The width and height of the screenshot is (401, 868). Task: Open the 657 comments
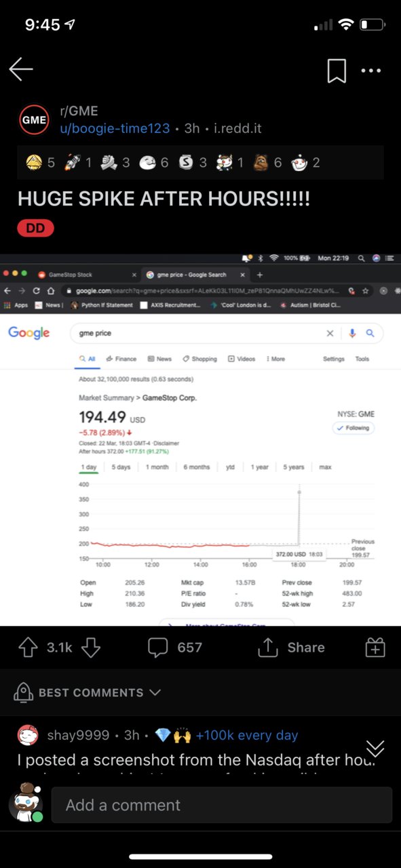[175, 648]
